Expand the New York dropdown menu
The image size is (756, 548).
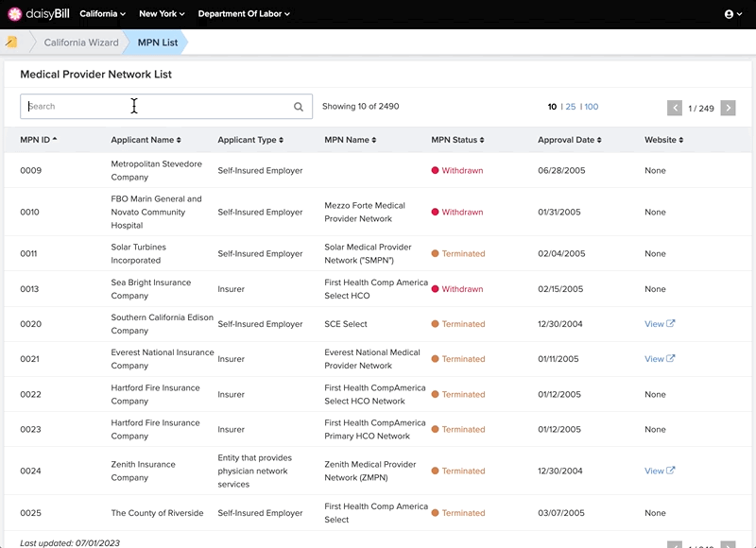click(162, 14)
